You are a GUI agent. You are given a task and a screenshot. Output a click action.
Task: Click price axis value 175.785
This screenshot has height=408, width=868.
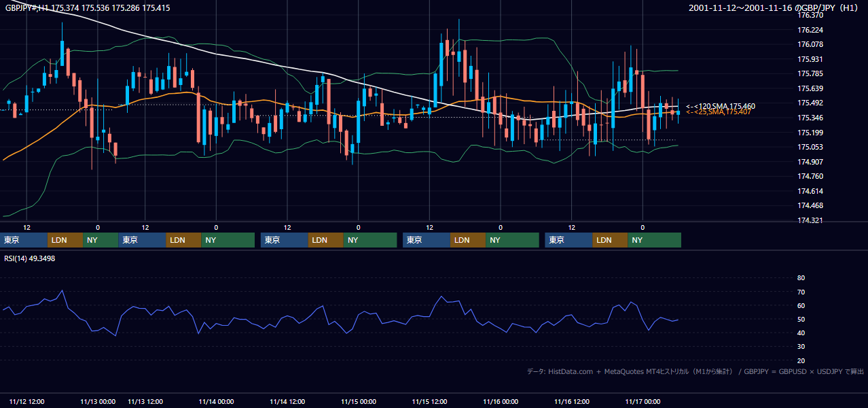click(x=810, y=73)
